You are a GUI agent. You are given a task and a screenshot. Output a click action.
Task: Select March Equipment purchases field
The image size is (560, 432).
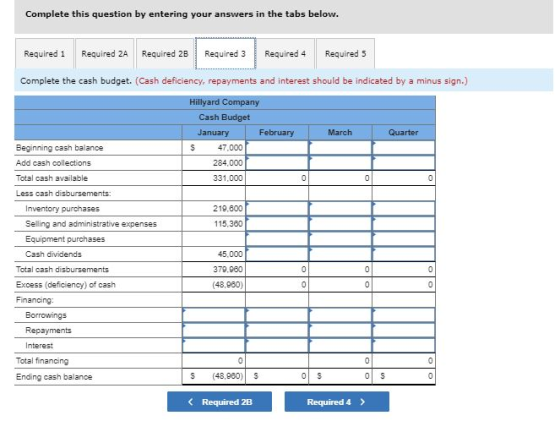(340, 239)
